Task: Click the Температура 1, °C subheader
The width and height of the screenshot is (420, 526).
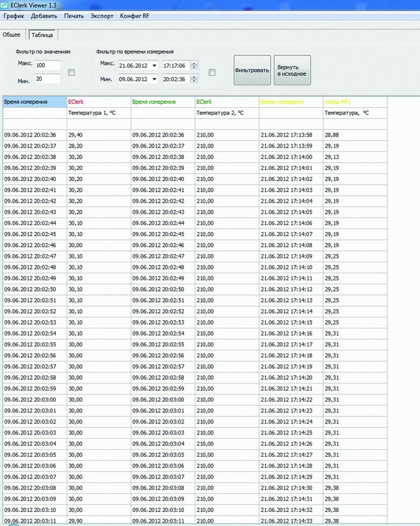Action: (99, 113)
